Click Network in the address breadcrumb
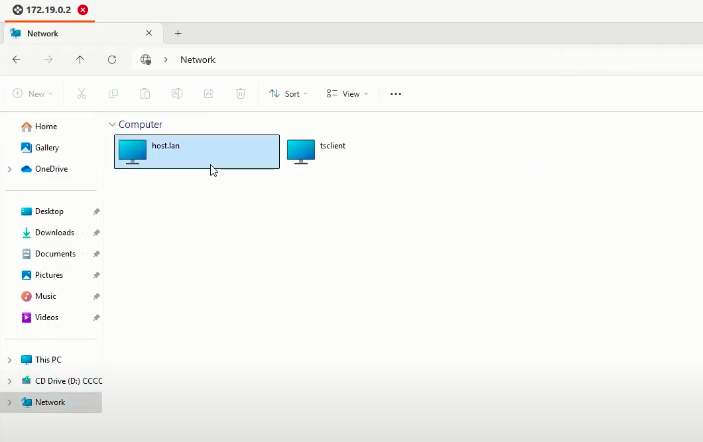This screenshot has width=703, height=442. (198, 60)
